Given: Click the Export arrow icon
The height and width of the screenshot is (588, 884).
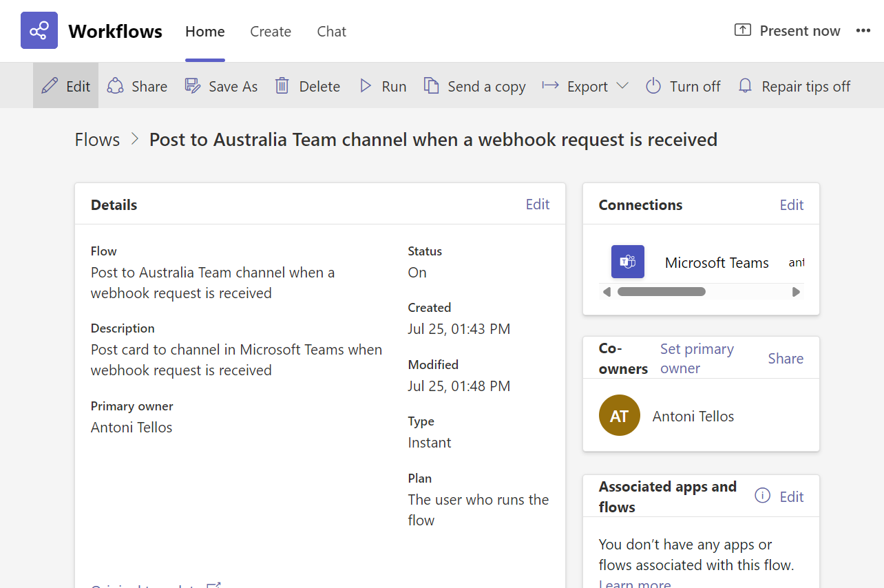Looking at the screenshot, I should tap(550, 85).
